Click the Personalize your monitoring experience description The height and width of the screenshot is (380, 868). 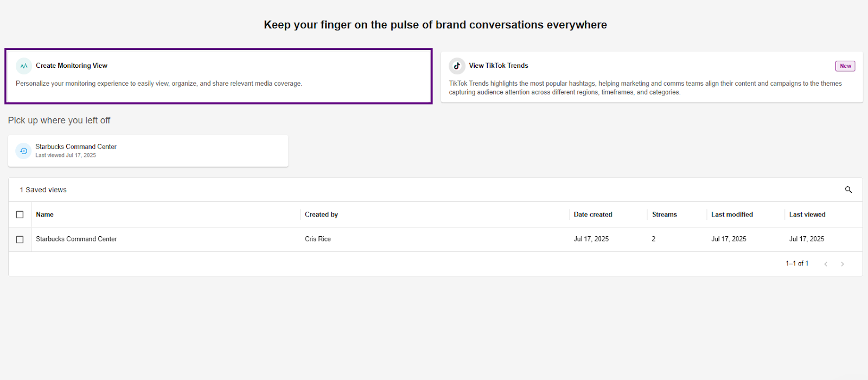[159, 84]
